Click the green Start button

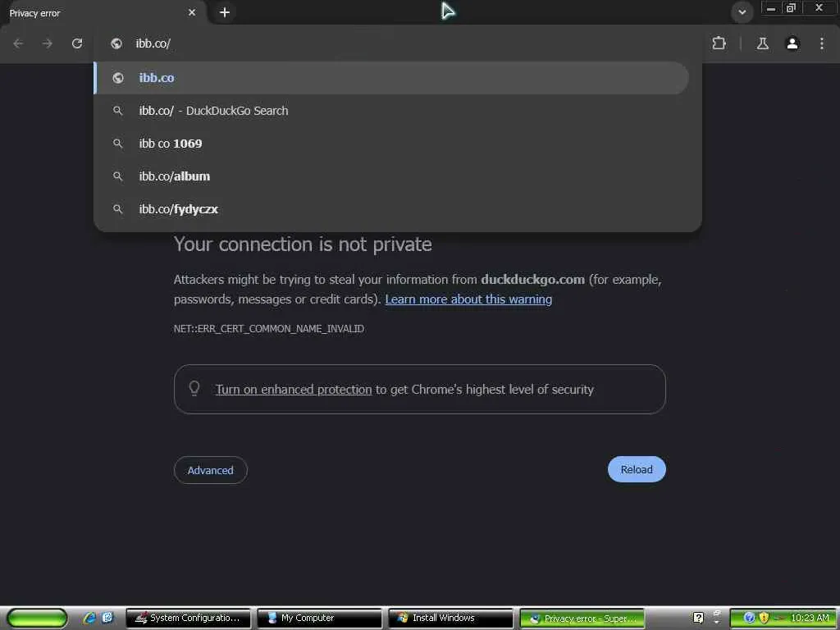click(37, 618)
